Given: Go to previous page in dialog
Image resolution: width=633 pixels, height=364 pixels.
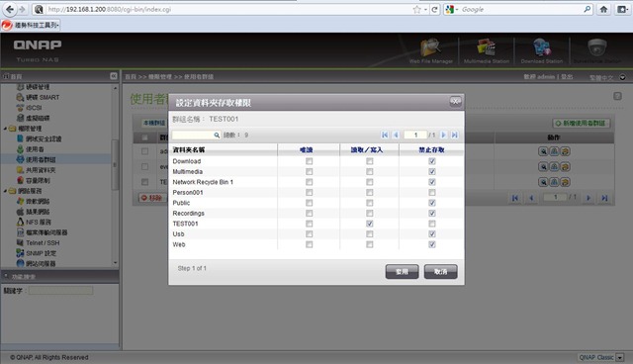Looking at the screenshot, I should (x=396, y=135).
